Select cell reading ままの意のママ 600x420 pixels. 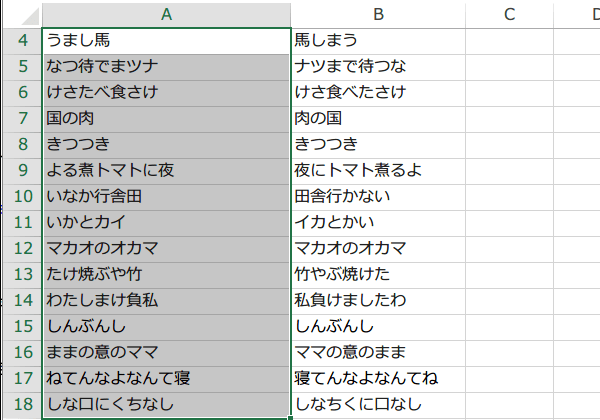click(166, 352)
